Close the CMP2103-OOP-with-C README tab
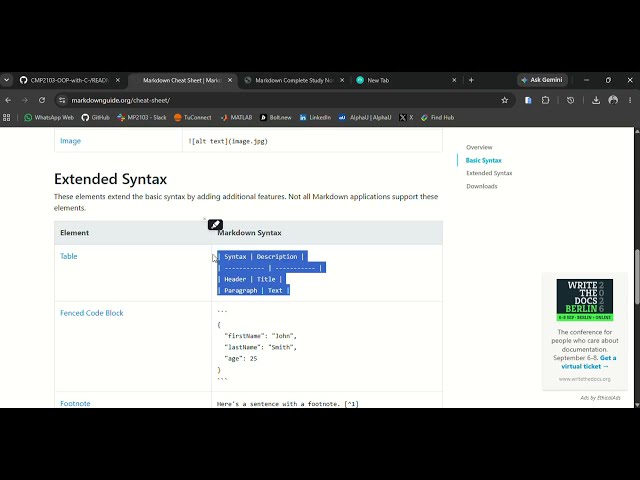This screenshot has height=480, width=640. 118,80
